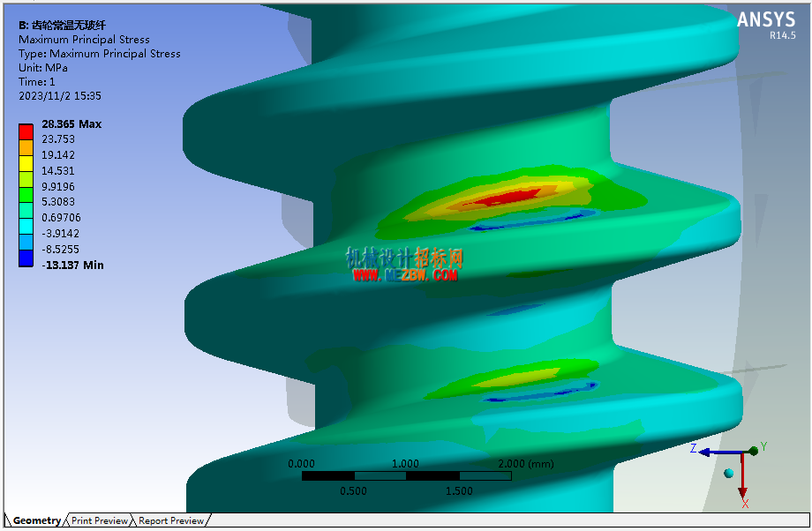Click the '2.000 (mm)' ruler label
Screen dimensions: 812x531
526,464
